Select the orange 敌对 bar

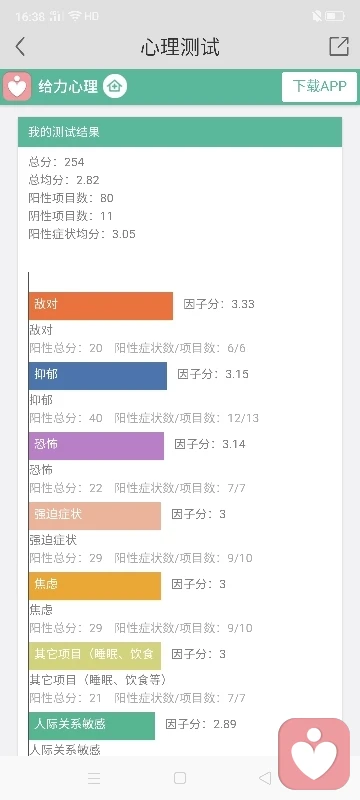coord(101,306)
